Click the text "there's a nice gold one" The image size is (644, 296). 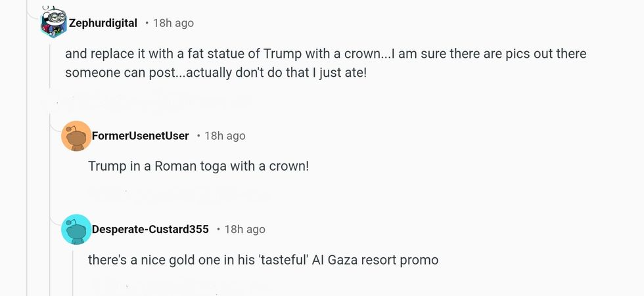(149, 260)
